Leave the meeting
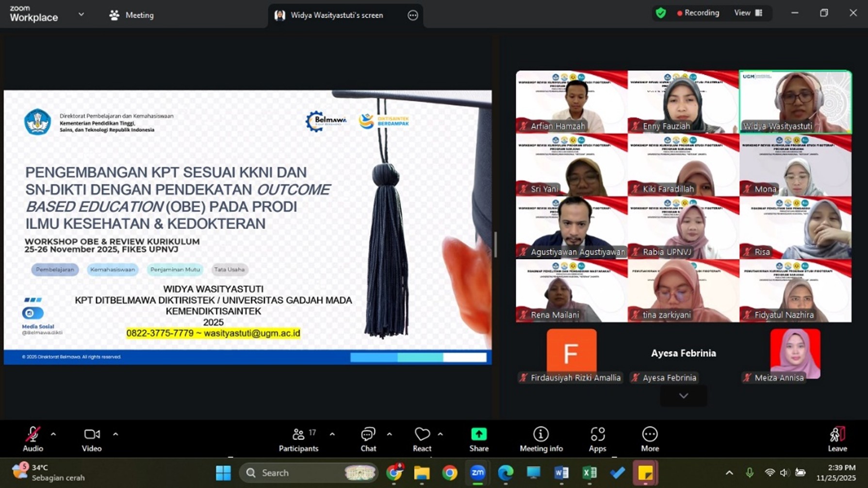The image size is (868, 488). [x=837, y=439]
